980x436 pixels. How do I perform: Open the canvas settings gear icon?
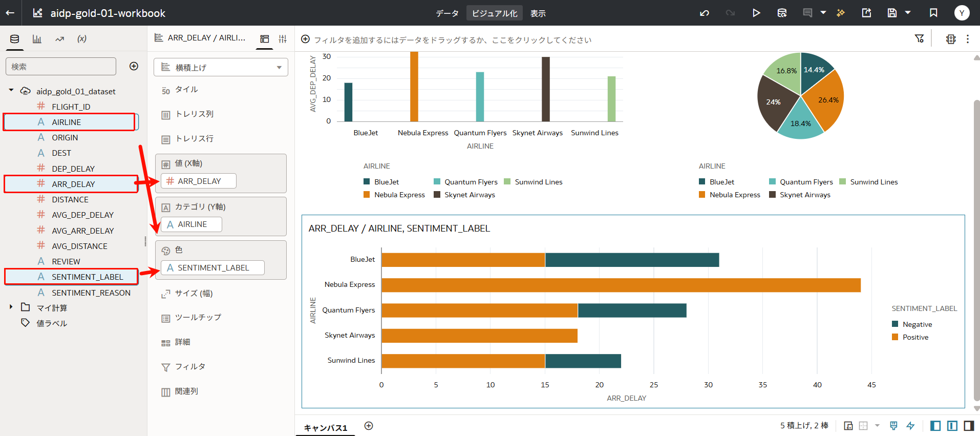pos(951,39)
